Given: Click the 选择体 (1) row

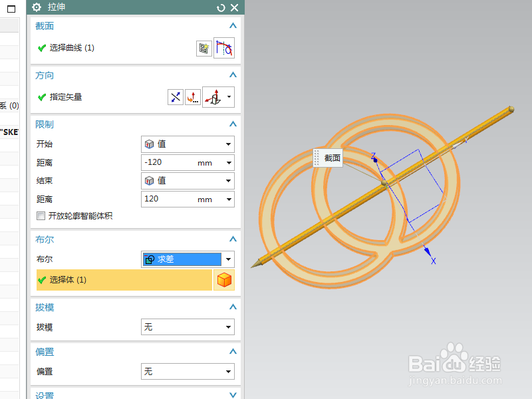Looking at the screenshot, I should click(x=124, y=280).
